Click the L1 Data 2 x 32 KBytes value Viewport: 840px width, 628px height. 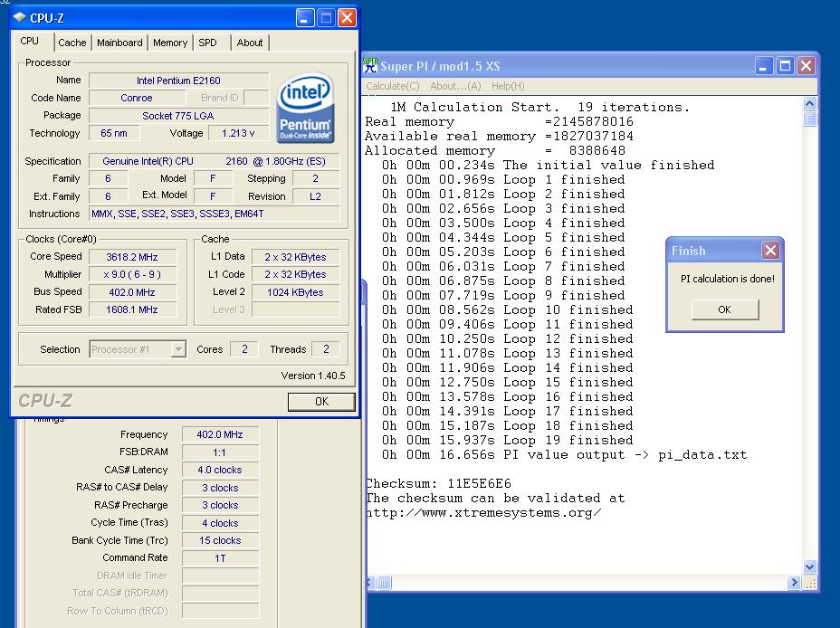pyautogui.click(x=295, y=257)
